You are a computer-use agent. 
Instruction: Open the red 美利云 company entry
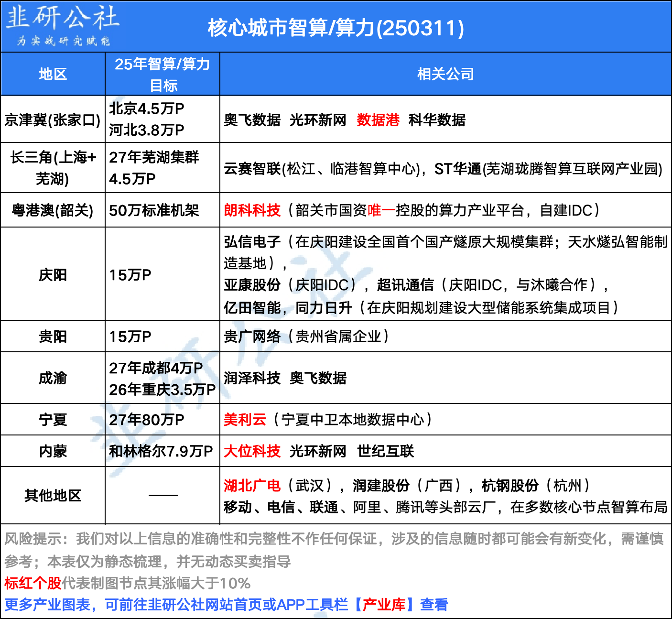tap(245, 420)
